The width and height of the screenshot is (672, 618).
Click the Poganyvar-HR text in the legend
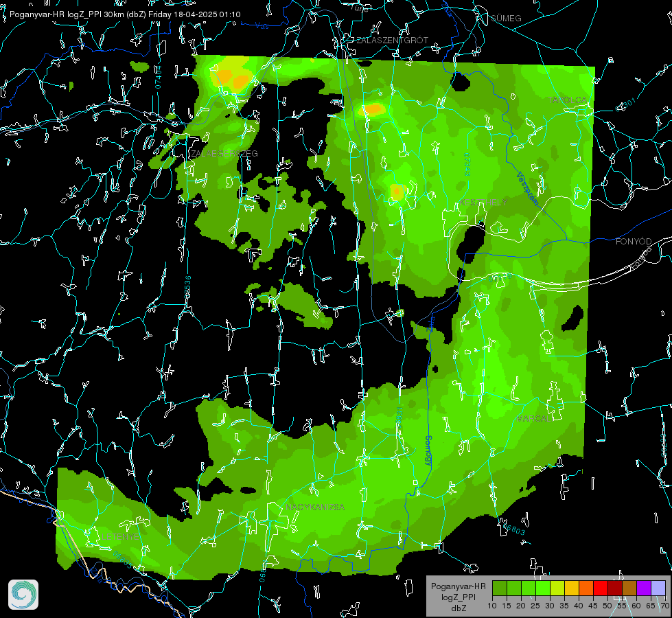[458, 586]
